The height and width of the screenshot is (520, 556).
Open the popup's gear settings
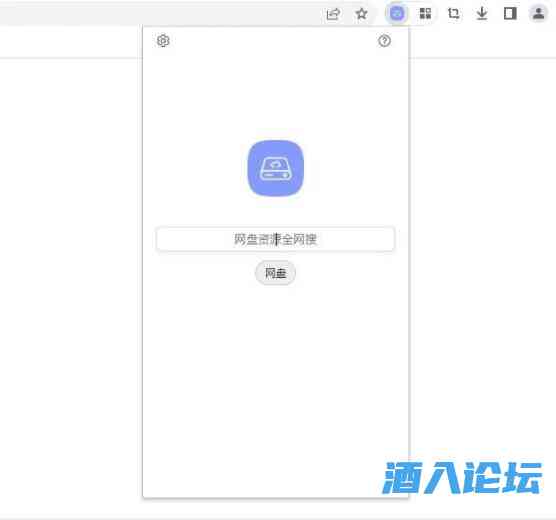(163, 40)
